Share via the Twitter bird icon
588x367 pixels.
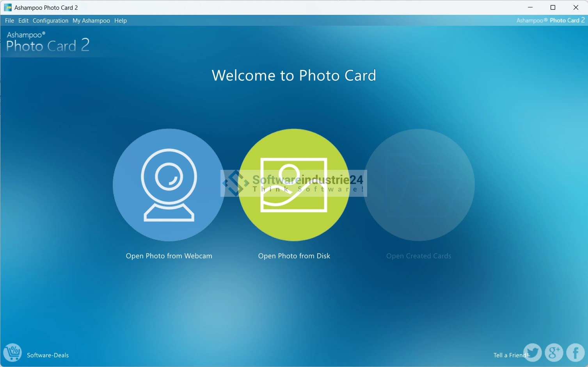[x=532, y=353]
